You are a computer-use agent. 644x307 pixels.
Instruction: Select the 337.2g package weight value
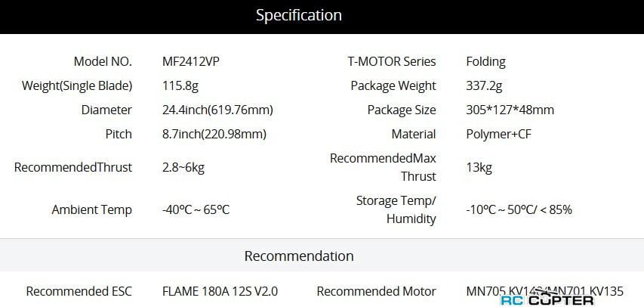click(484, 86)
